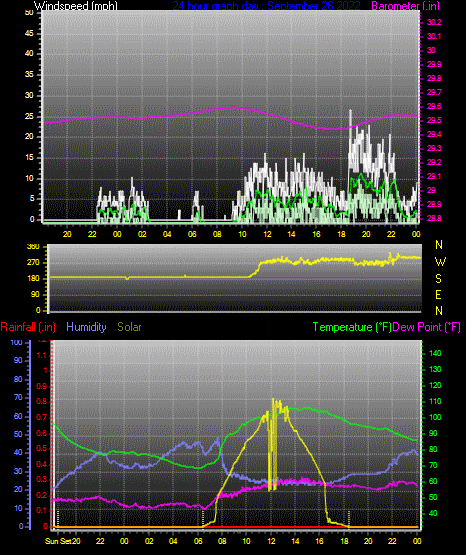Click rainfall axis value '0.5'

click(42, 449)
